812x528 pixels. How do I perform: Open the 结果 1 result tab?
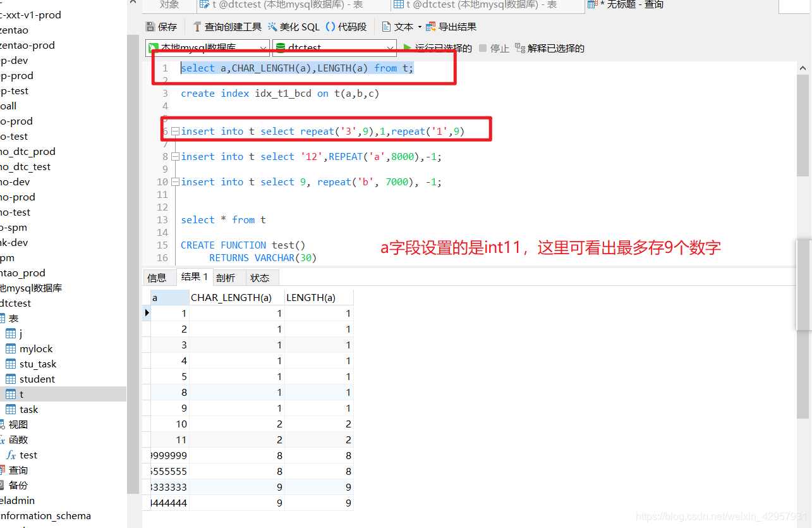click(x=194, y=276)
